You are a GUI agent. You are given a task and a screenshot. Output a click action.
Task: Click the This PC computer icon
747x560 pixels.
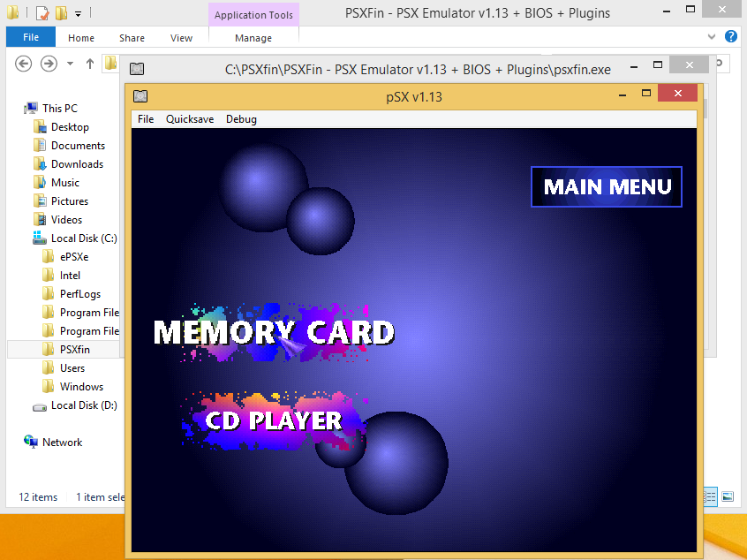tap(31, 108)
